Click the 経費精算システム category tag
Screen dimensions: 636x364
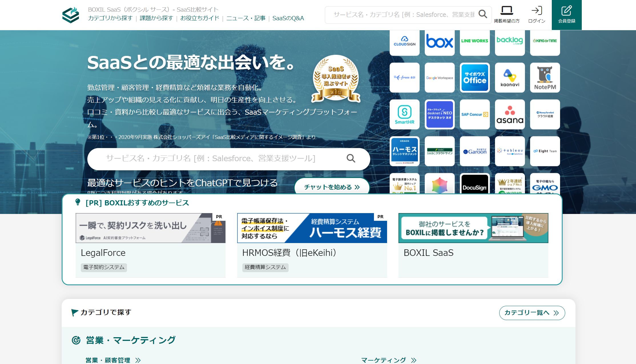point(265,267)
